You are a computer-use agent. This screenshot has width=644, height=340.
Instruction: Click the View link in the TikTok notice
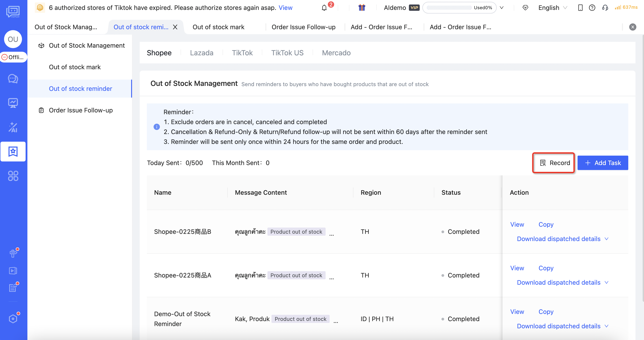click(285, 8)
